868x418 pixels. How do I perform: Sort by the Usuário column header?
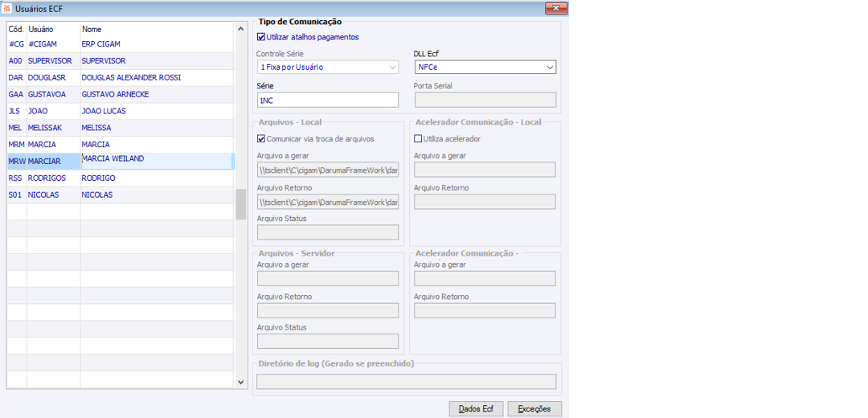click(x=52, y=29)
